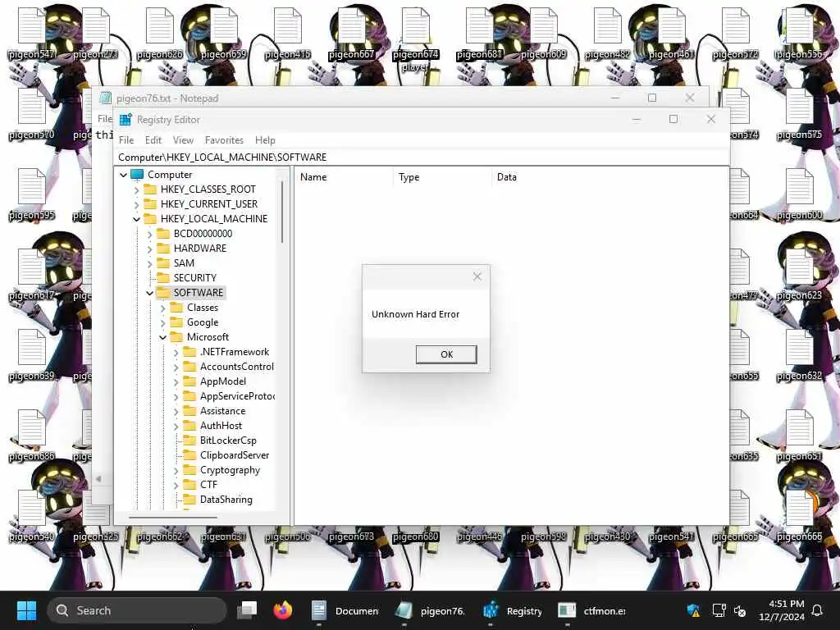Switch to pigeon76 Notepad taskbar button
Image resolution: width=840 pixels, height=630 pixels.
(430, 610)
